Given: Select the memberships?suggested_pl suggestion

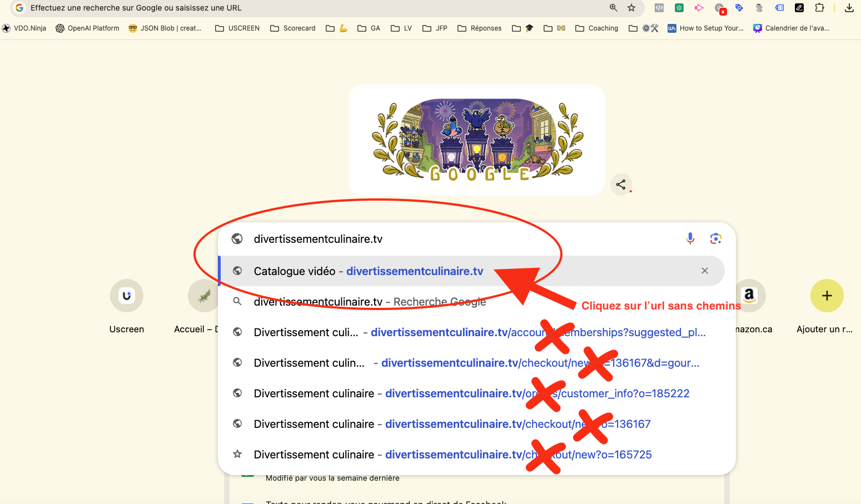Looking at the screenshot, I should click(472, 332).
